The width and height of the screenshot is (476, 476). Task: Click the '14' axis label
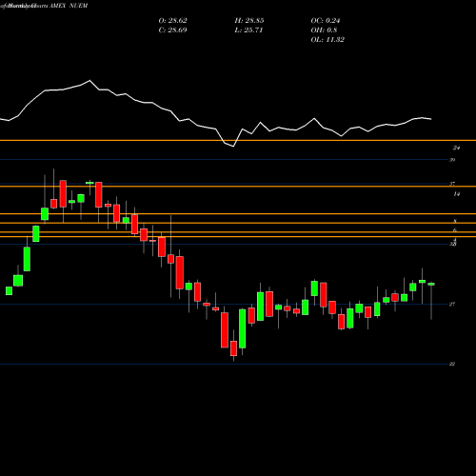tap(456, 194)
